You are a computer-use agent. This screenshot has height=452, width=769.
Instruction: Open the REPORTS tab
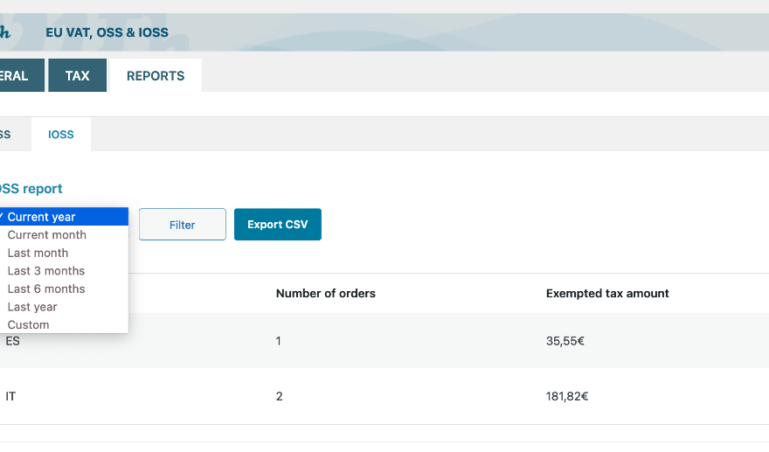155,75
